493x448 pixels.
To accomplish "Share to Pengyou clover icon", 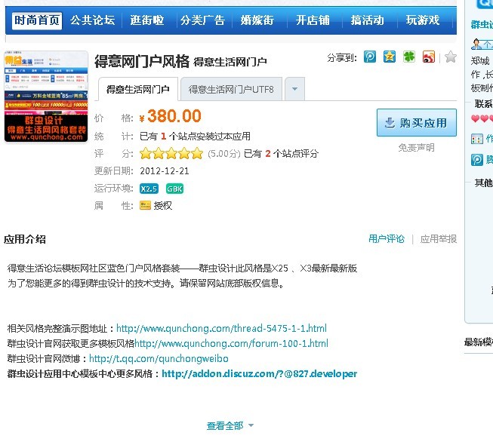I will (x=408, y=57).
